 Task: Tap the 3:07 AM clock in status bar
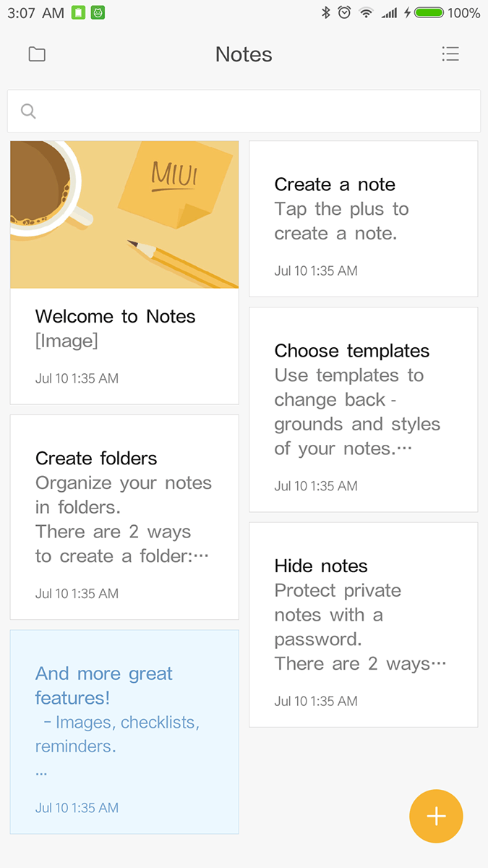[x=35, y=12]
